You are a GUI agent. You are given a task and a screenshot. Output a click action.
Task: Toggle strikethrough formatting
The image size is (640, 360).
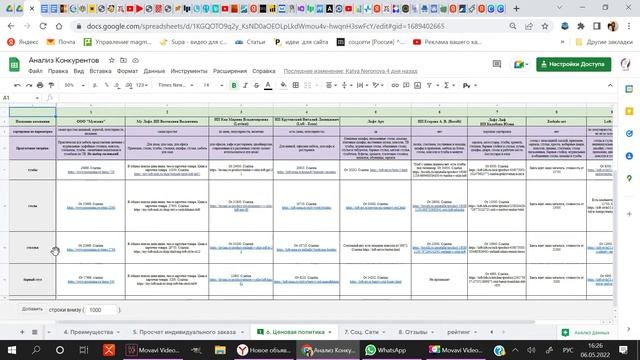point(256,85)
